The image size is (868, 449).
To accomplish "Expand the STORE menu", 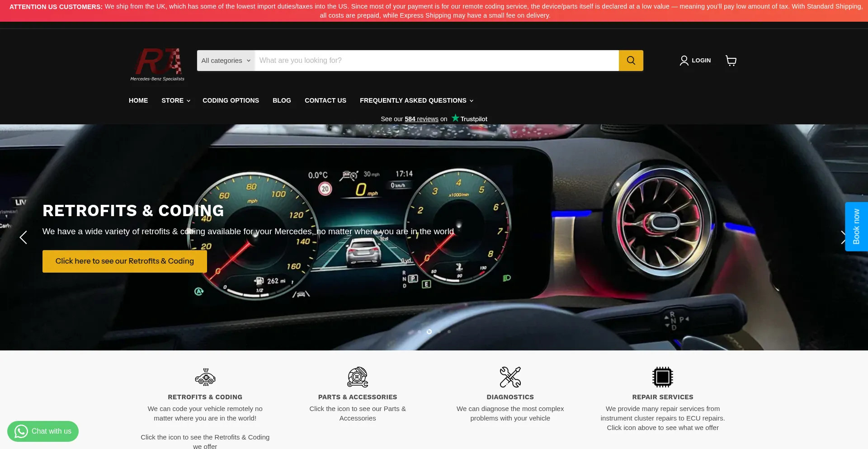I will pyautogui.click(x=176, y=100).
